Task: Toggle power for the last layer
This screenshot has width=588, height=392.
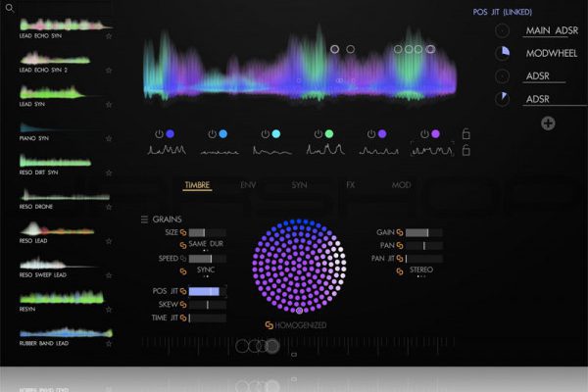Action: (423, 133)
